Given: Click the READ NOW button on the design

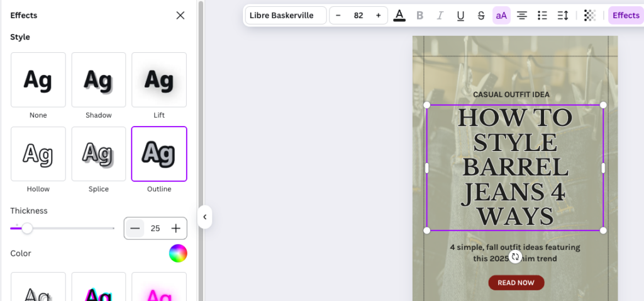Looking at the screenshot, I should pos(516,283).
